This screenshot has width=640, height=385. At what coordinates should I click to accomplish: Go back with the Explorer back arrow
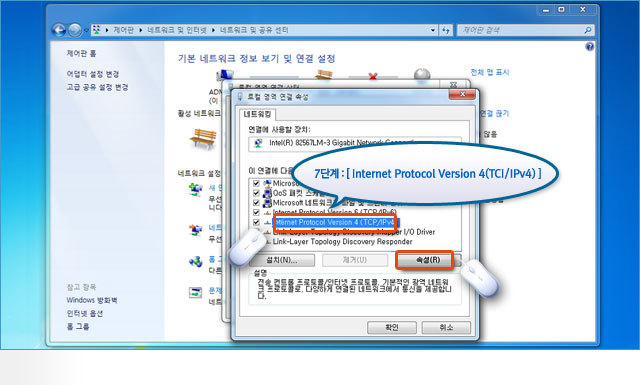(x=59, y=30)
